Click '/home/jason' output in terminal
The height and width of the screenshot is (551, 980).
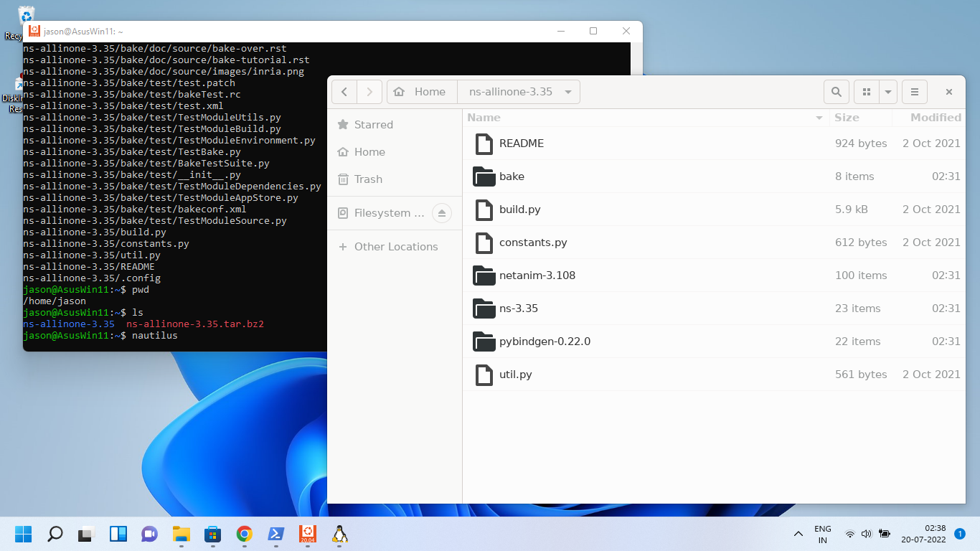pos(55,301)
